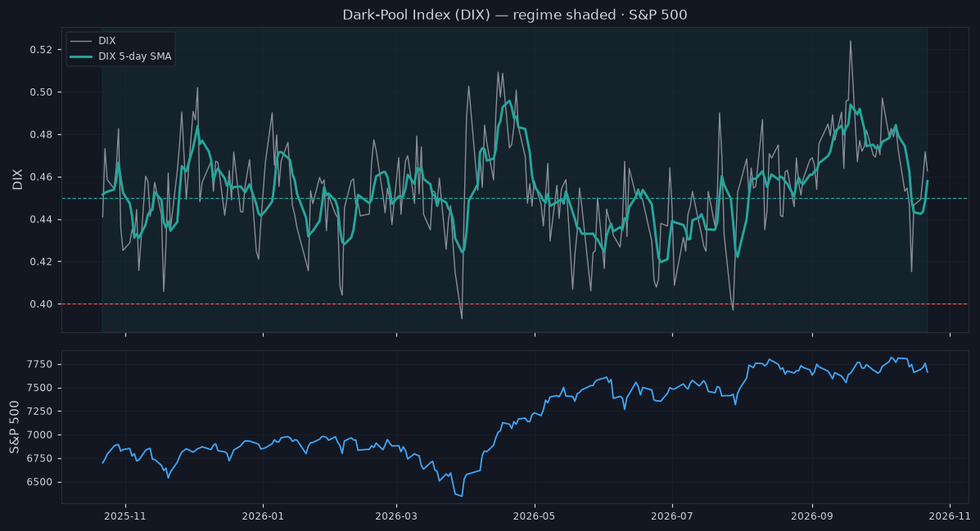
Task: Select the 0.48 y-axis tick value
Action: pyautogui.click(x=41, y=135)
